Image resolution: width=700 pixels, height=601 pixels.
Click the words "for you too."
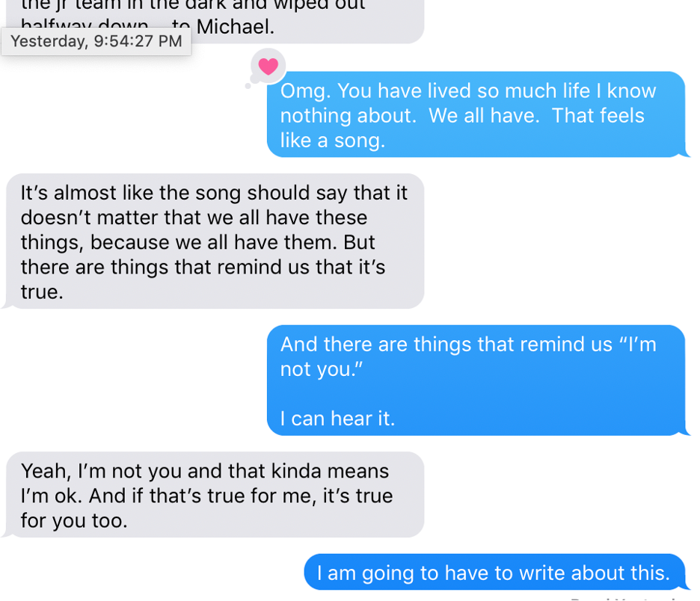pos(74,520)
